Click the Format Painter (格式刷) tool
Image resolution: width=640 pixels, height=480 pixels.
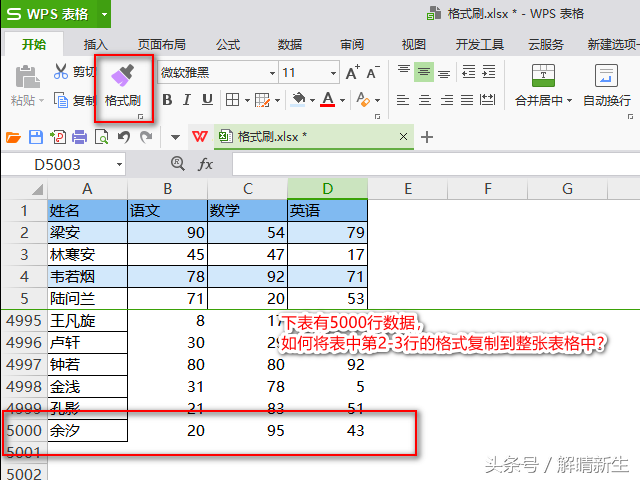pyautogui.click(x=122, y=86)
